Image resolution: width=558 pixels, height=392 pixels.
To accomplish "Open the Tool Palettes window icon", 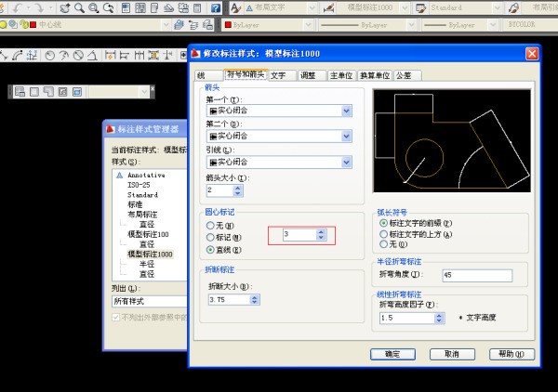I will point(154,7).
